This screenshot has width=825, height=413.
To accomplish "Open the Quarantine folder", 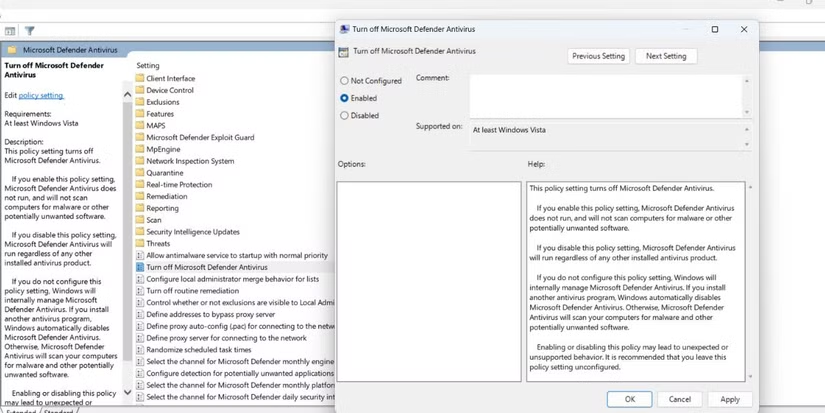I will pos(164,173).
